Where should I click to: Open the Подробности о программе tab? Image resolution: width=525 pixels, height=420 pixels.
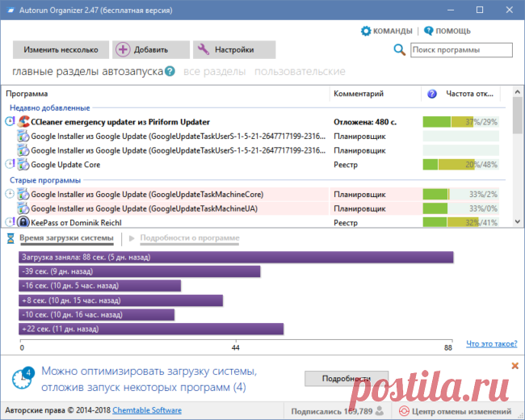190,238
